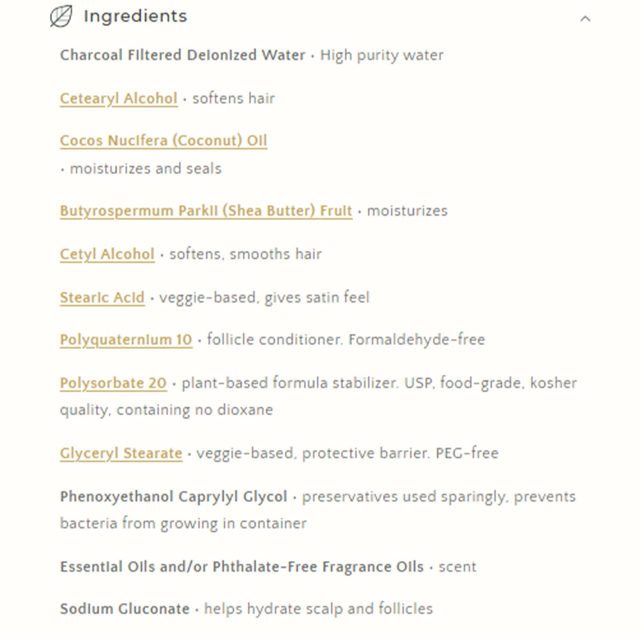Open the Glyceryl Stearate link
644x644 pixels.
click(121, 453)
